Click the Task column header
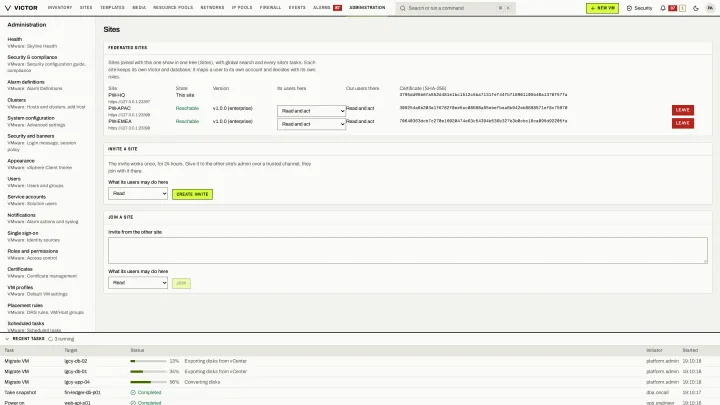This screenshot has height=405, width=720. click(9, 350)
